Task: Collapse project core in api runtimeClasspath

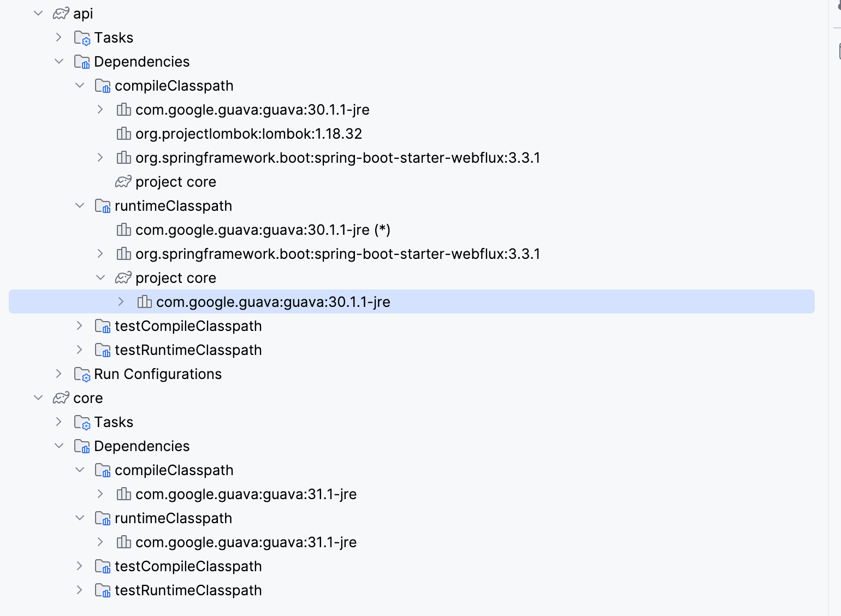Action: click(x=100, y=277)
